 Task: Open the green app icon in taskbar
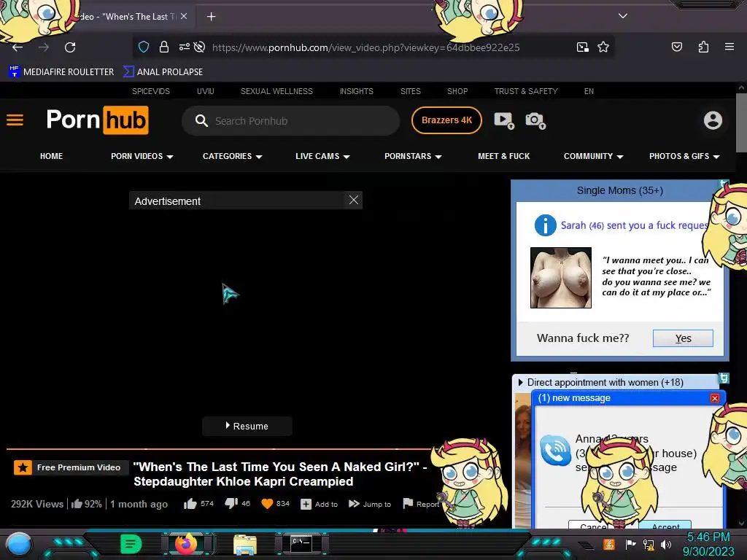click(x=131, y=544)
